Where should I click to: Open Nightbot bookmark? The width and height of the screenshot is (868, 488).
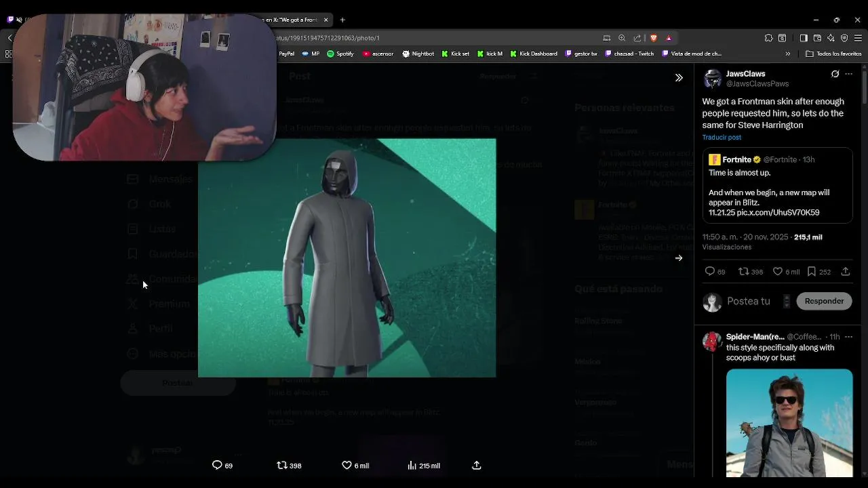tap(418, 54)
